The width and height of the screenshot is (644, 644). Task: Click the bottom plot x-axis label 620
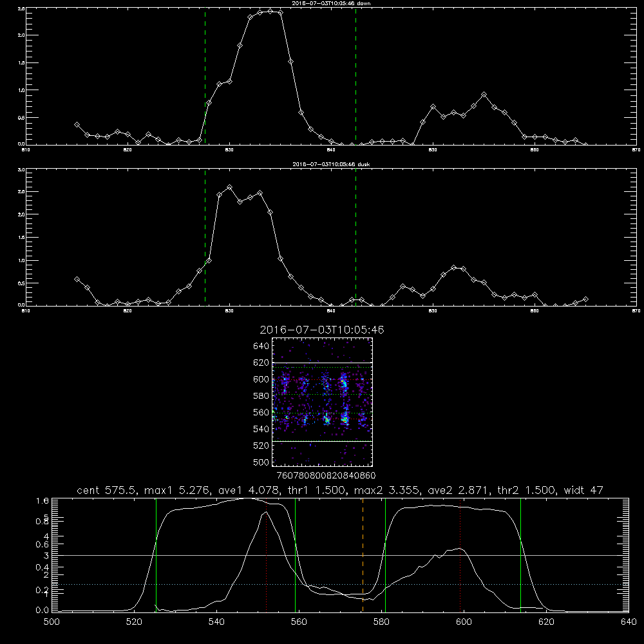point(546,622)
